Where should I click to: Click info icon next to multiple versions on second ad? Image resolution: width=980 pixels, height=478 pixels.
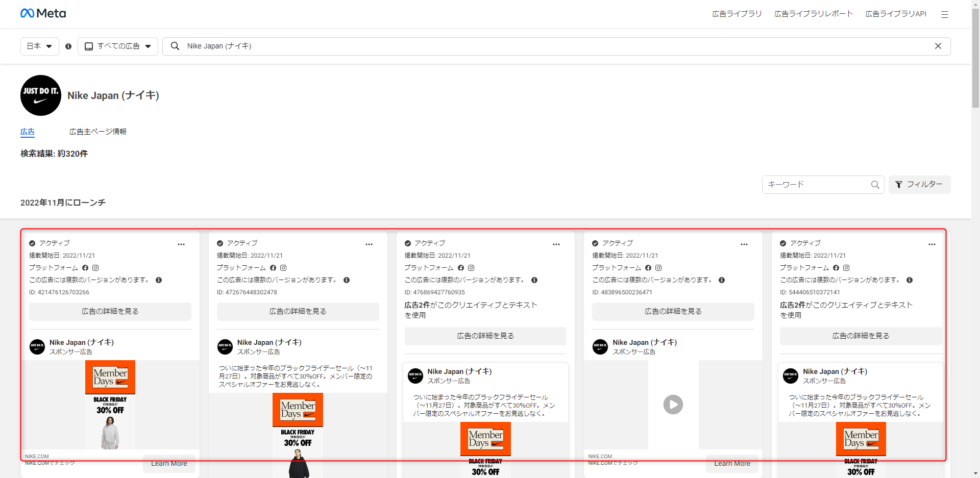click(x=347, y=280)
